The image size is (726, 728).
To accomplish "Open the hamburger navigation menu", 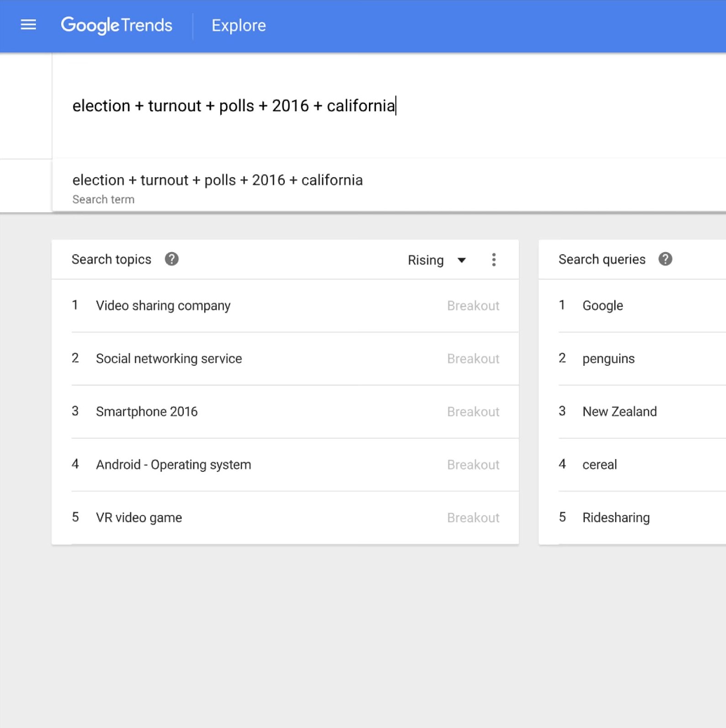I will [28, 25].
